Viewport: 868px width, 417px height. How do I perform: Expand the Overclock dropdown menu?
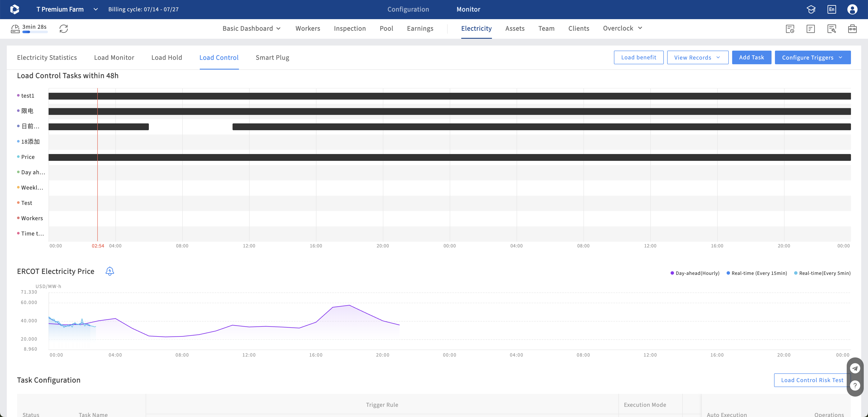pyautogui.click(x=622, y=28)
